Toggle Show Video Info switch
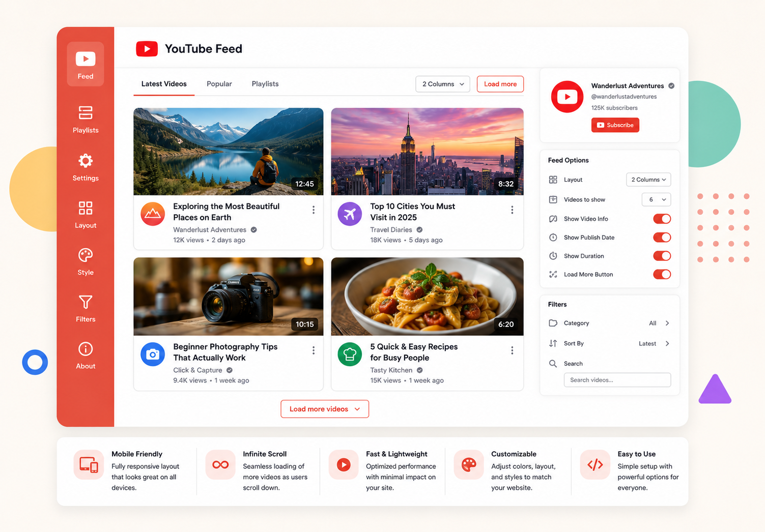 [662, 219]
